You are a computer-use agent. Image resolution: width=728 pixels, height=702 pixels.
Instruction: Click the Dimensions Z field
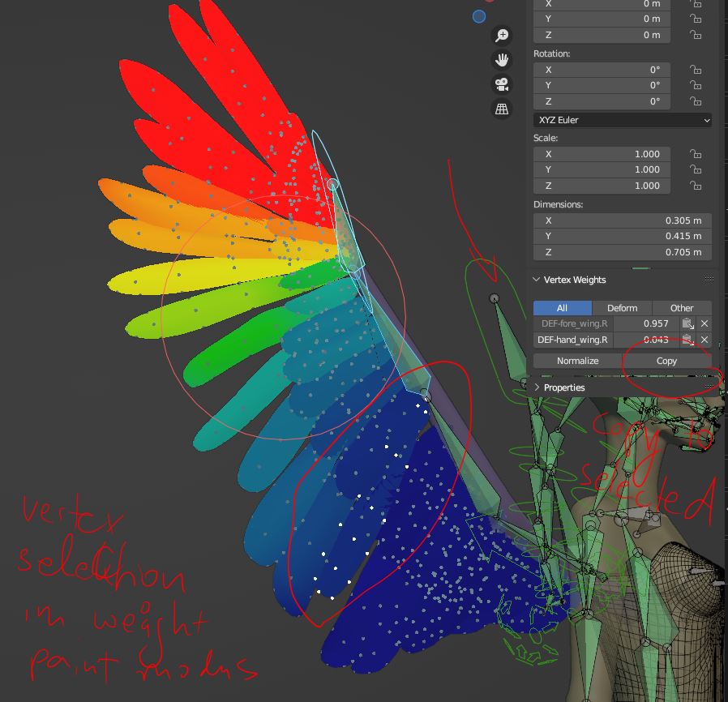pos(622,252)
